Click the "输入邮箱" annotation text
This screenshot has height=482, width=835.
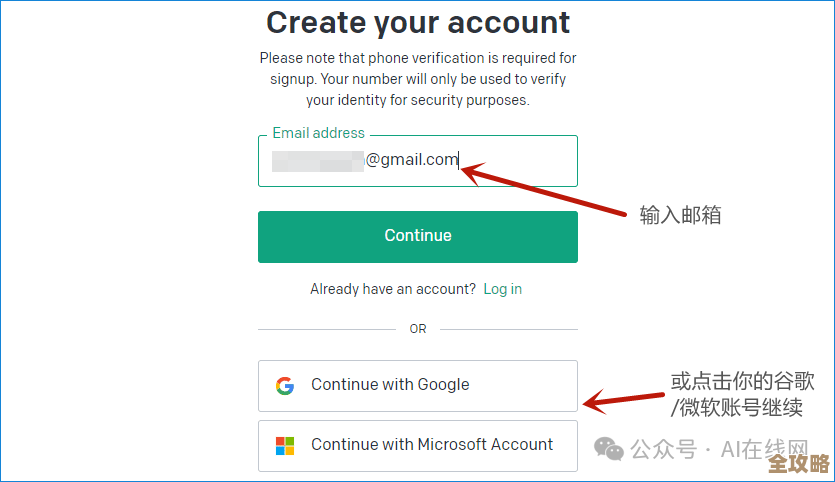pos(680,215)
